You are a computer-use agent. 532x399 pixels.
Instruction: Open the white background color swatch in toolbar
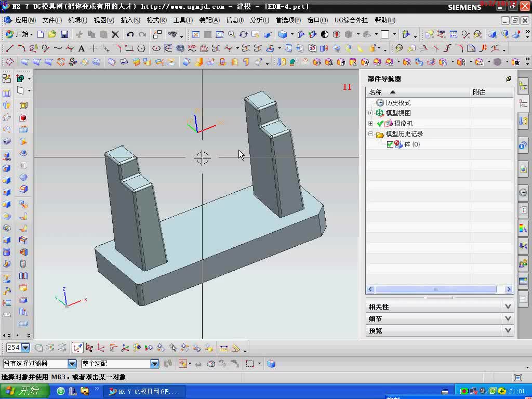tap(385, 34)
